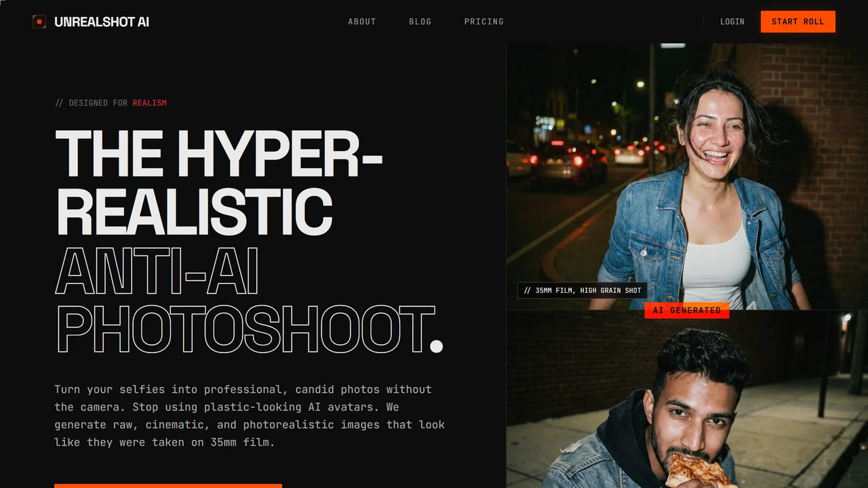This screenshot has height=488, width=868.
Task: Click the outlined "ANTI-AI PHOTOSHOOT" headline
Action: pyautogui.click(x=249, y=301)
